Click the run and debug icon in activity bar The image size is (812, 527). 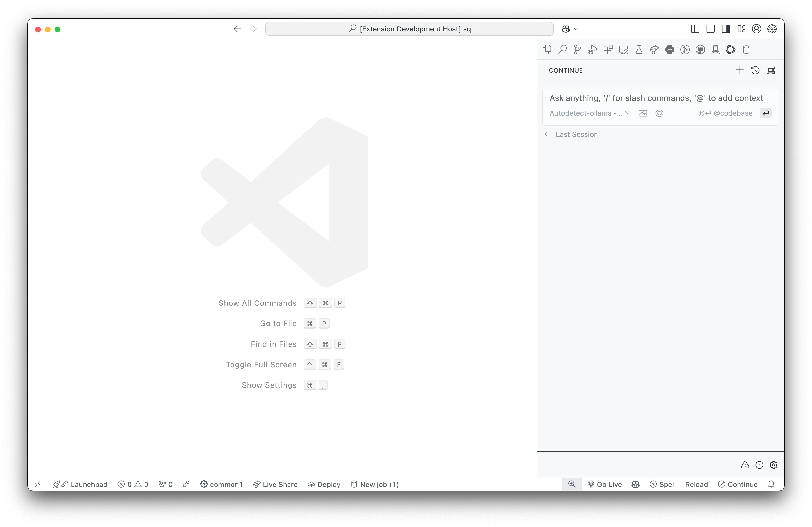pyautogui.click(x=592, y=50)
